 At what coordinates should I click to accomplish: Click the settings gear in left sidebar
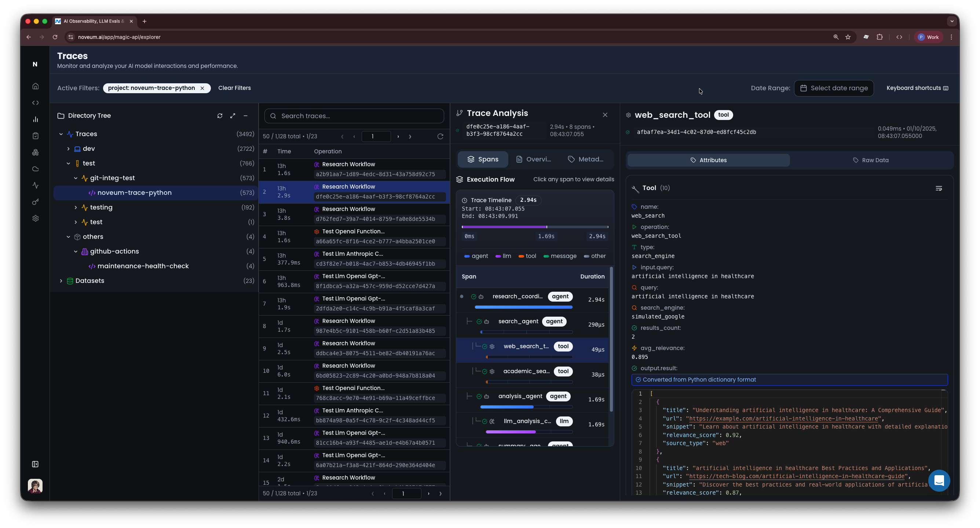(35, 218)
